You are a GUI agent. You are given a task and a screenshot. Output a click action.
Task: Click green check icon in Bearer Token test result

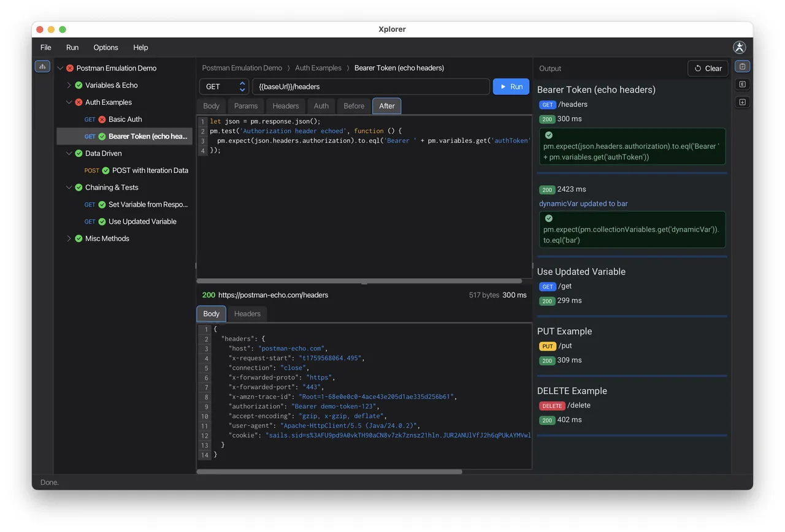point(549,135)
